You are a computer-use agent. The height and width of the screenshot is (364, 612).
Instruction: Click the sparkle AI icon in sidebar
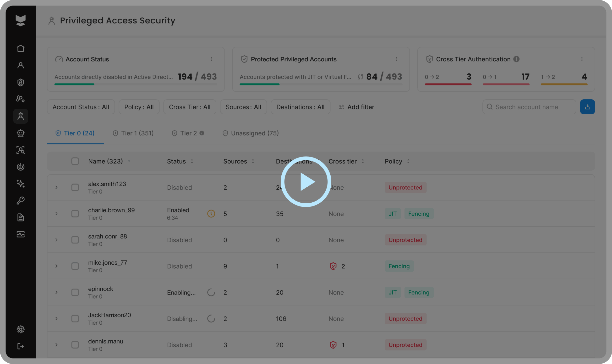[x=21, y=184]
